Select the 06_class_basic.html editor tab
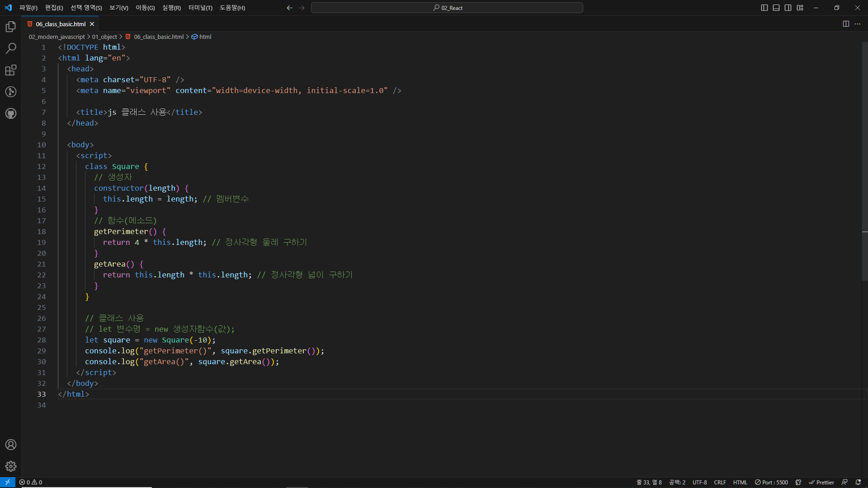Screen dimensions: 868x488 [61, 24]
